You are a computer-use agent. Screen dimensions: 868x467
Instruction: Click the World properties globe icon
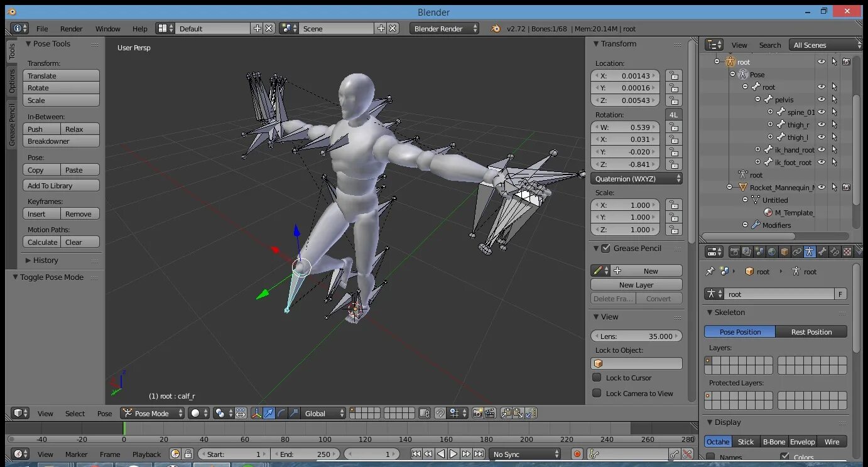(772, 252)
